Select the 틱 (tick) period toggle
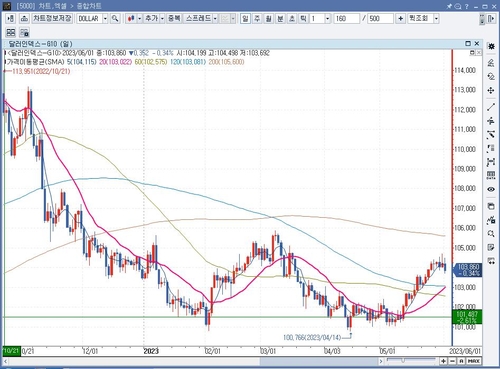This screenshot has width=500, height=369. click(x=303, y=19)
